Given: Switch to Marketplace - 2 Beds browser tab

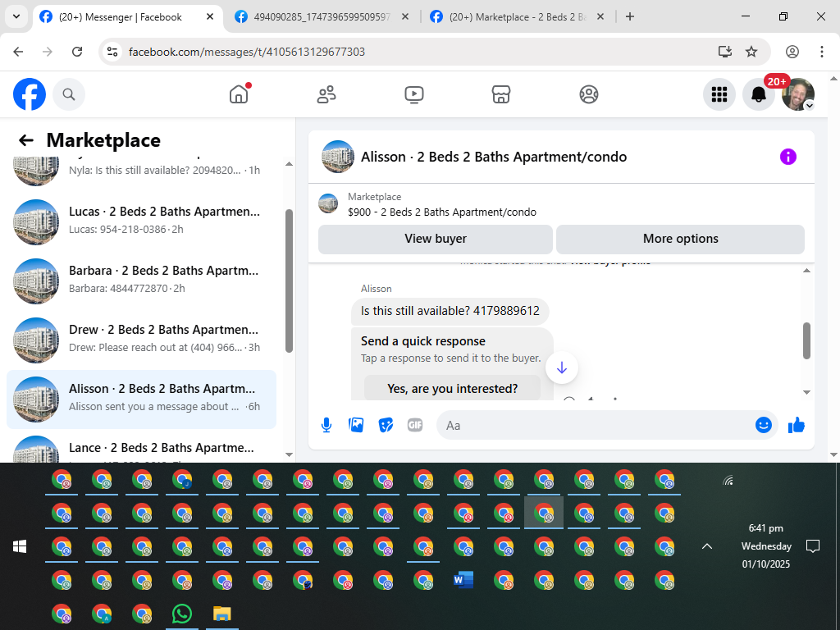Looking at the screenshot, I should [x=517, y=17].
